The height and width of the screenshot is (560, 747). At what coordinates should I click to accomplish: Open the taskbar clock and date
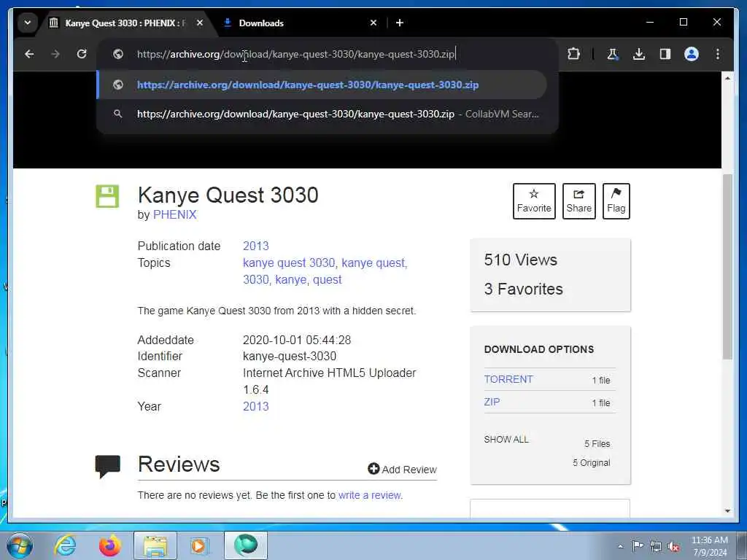709,546
